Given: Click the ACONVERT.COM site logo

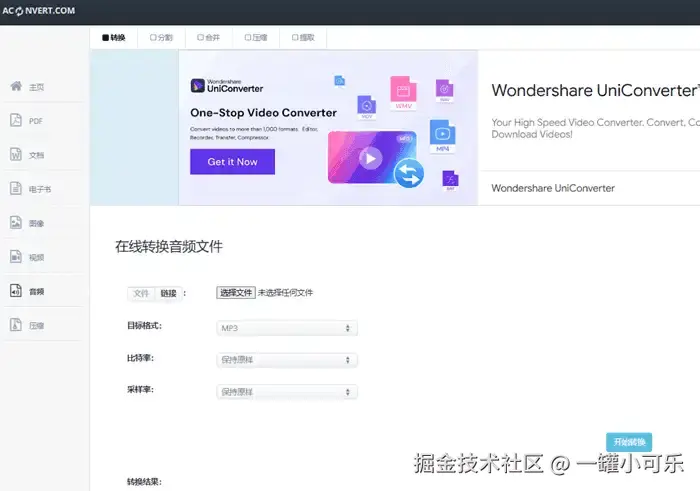Looking at the screenshot, I should point(38,10).
